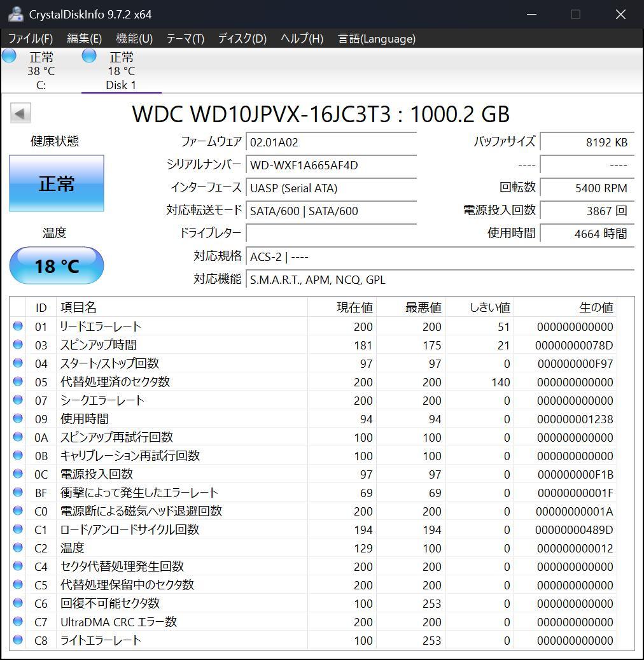The width and height of the screenshot is (644, 660).
Task: Click status dot for ID C1 row
Action: [18, 529]
